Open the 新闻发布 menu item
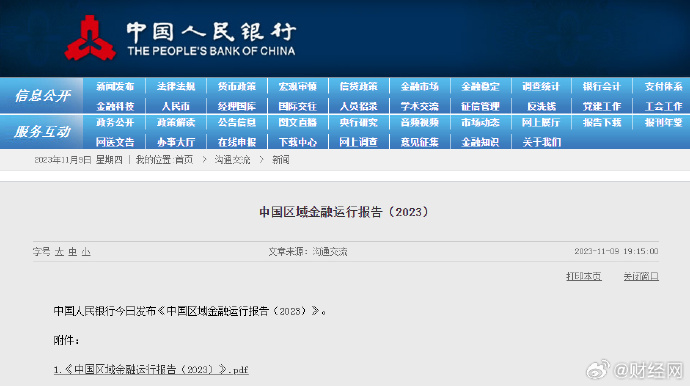 [x=115, y=87]
